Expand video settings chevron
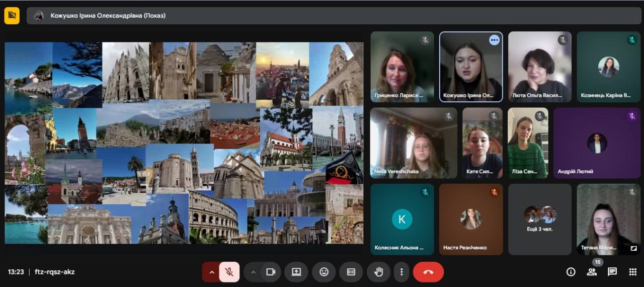Viewport: 644px width, 287px height. [253, 272]
